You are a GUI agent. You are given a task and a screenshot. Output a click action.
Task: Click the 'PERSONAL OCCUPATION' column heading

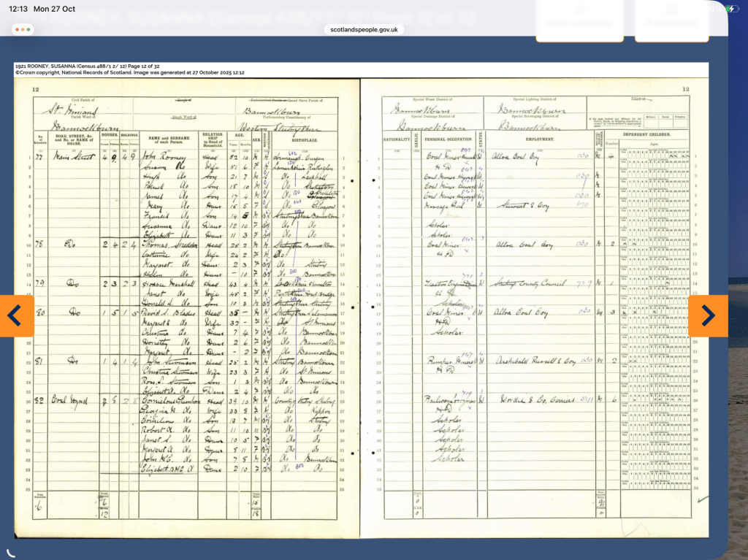pos(446,139)
